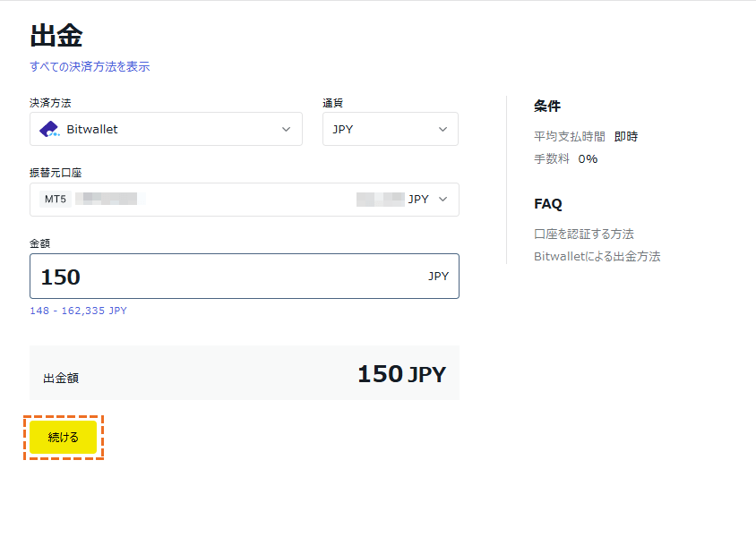Click the Bitwallet logo icon
Screen dimensions: 756x537
pos(49,130)
